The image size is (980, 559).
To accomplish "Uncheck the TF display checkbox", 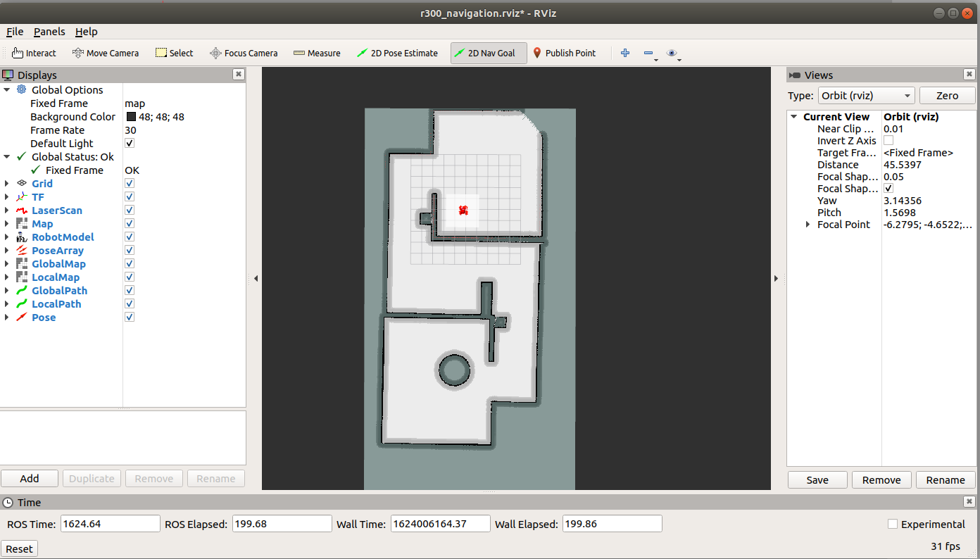I will (x=130, y=196).
